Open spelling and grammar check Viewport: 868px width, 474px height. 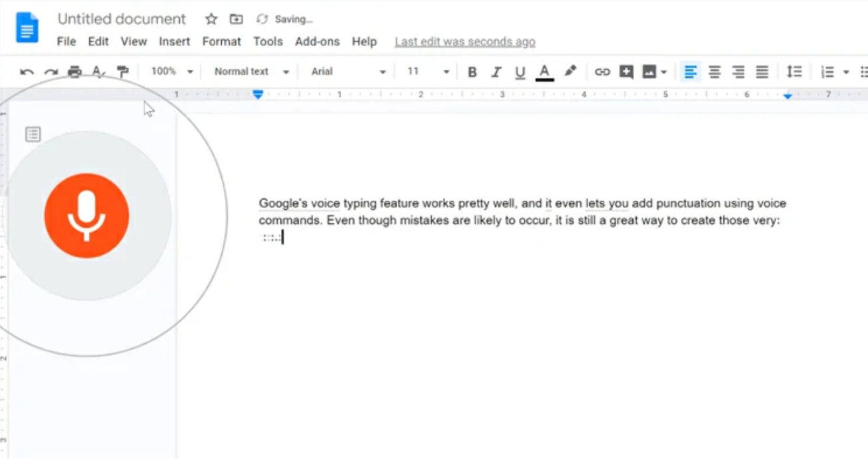(x=99, y=71)
